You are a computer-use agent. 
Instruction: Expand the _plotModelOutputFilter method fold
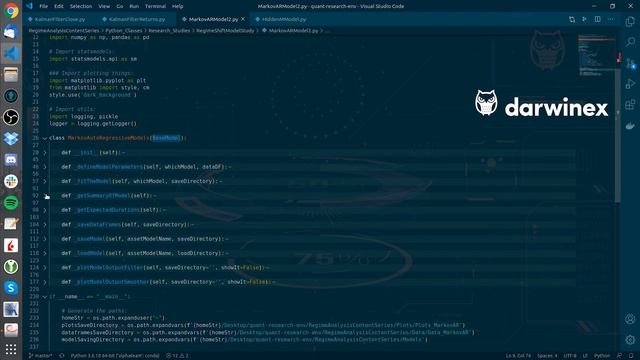[45, 268]
